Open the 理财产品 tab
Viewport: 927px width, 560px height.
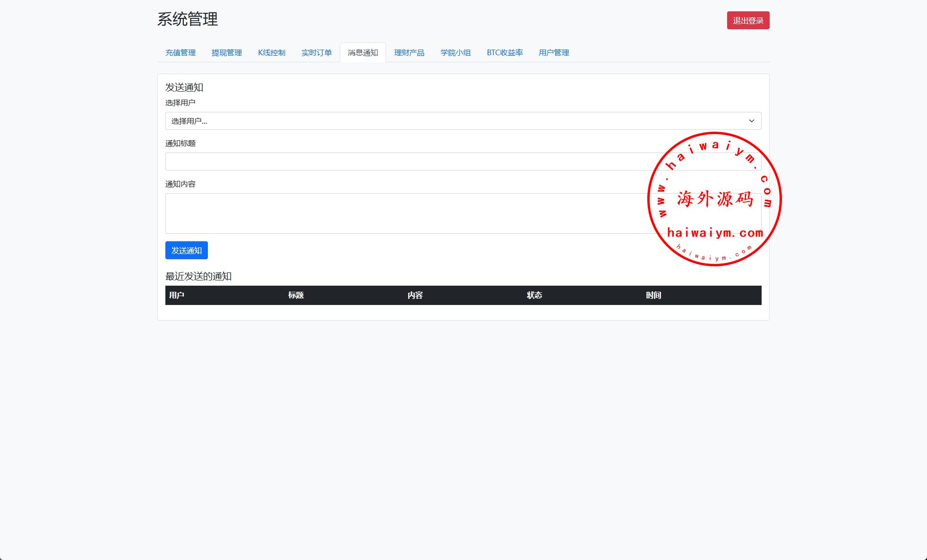[x=409, y=52]
